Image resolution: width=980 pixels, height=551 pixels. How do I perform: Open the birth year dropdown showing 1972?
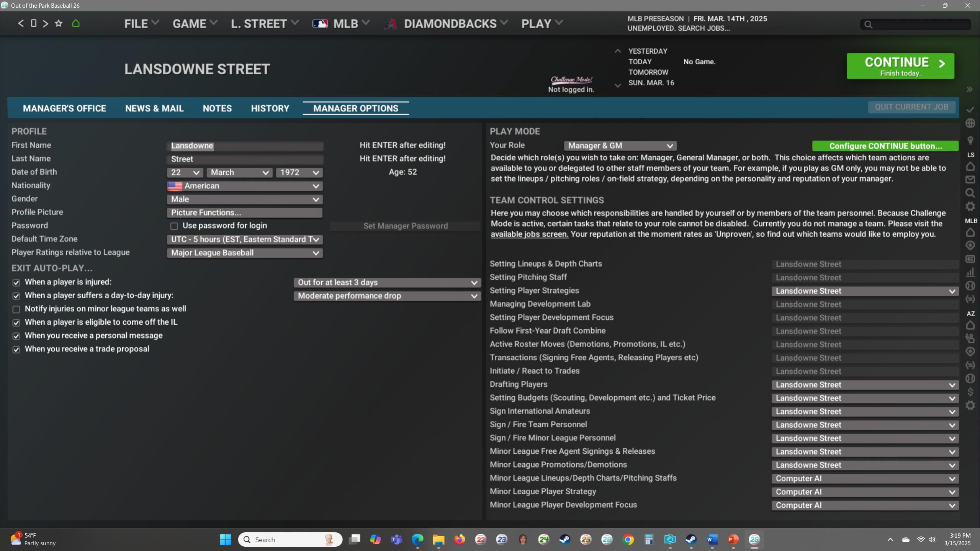[x=299, y=173]
